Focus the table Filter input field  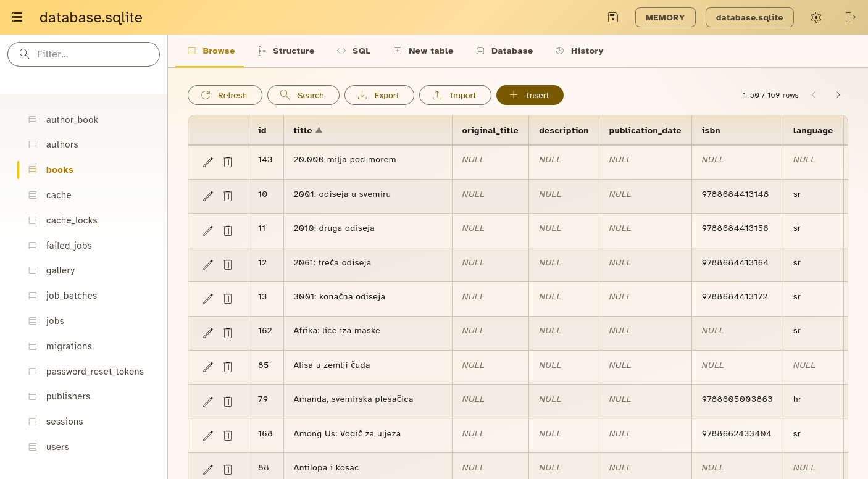pyautogui.click(x=83, y=54)
